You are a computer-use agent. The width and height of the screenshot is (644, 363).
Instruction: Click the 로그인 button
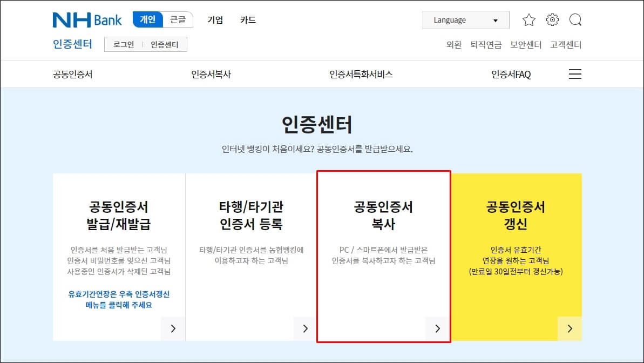(x=123, y=44)
